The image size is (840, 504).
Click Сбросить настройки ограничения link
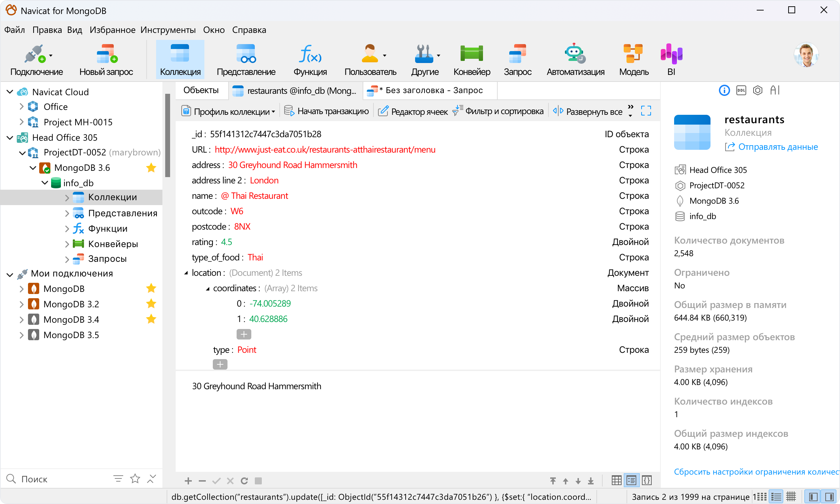click(x=757, y=472)
